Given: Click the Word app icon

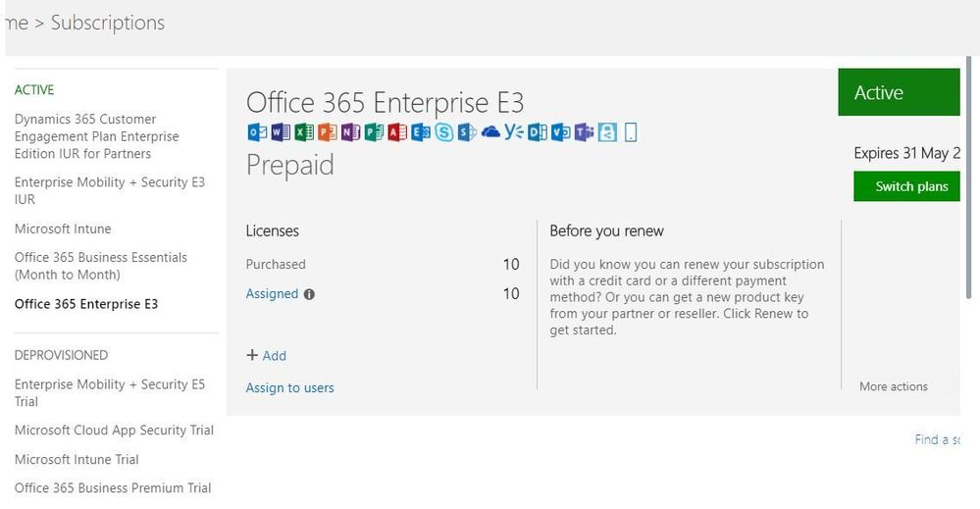Looking at the screenshot, I should 281,132.
